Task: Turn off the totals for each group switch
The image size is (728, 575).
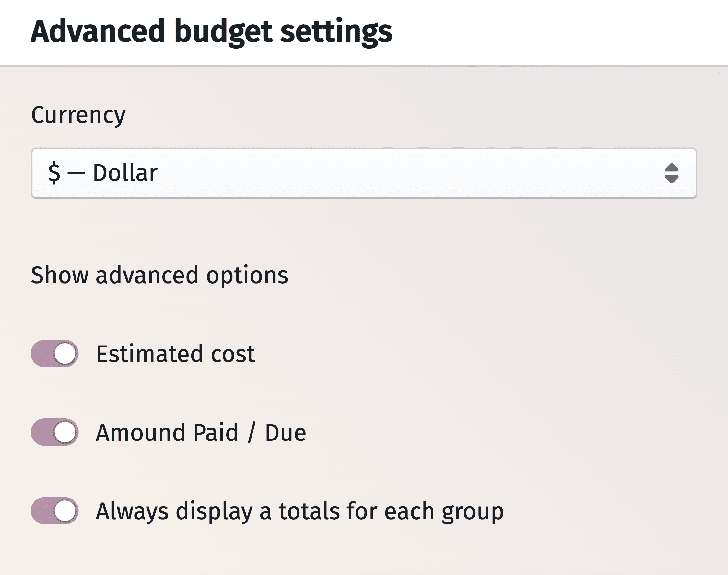Action: tap(54, 511)
